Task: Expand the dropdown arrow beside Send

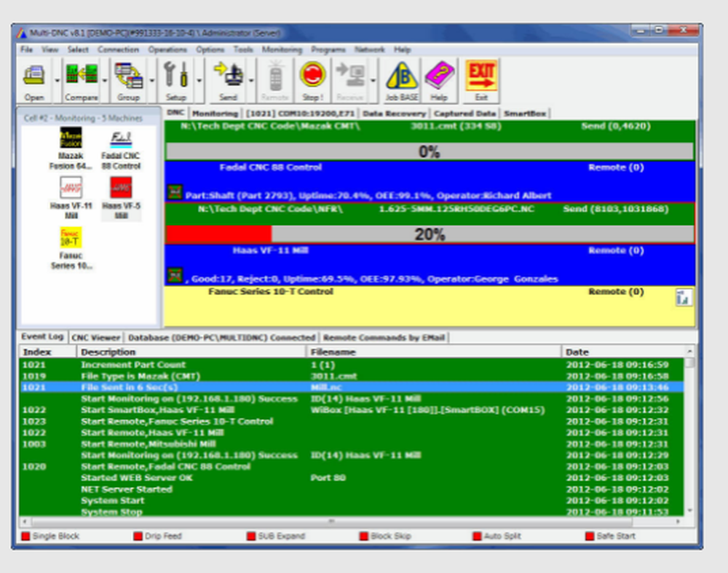Action: (251, 81)
